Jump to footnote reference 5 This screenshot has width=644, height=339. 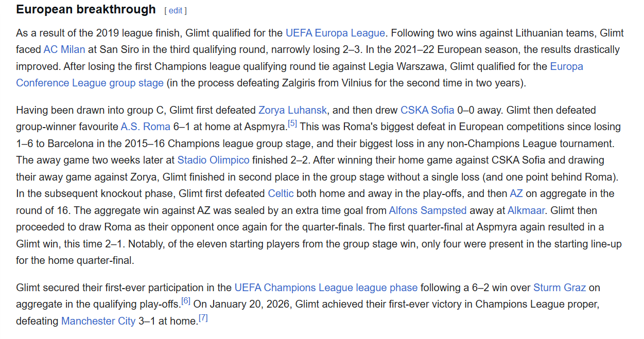point(292,123)
